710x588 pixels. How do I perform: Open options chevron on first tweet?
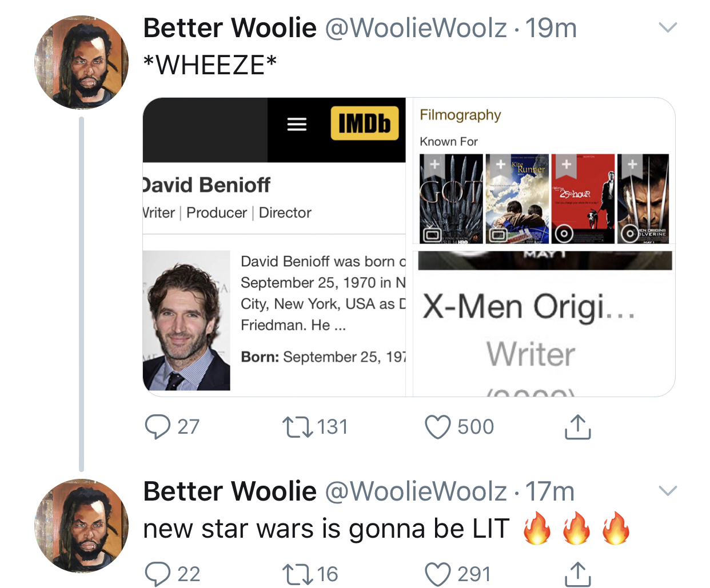[x=668, y=27]
